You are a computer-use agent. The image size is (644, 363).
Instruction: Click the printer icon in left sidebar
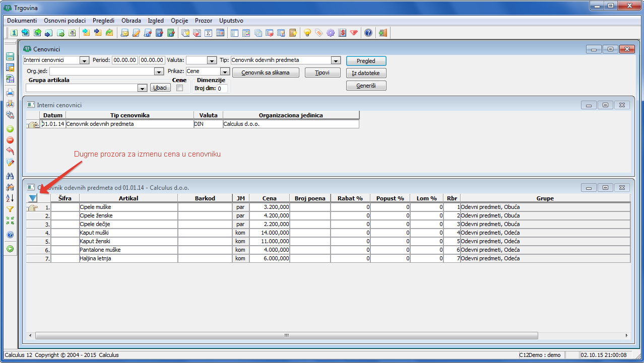[x=10, y=93]
